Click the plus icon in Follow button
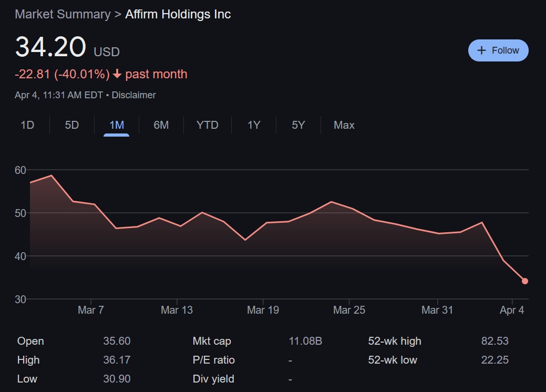The image size is (546, 392). pos(481,50)
